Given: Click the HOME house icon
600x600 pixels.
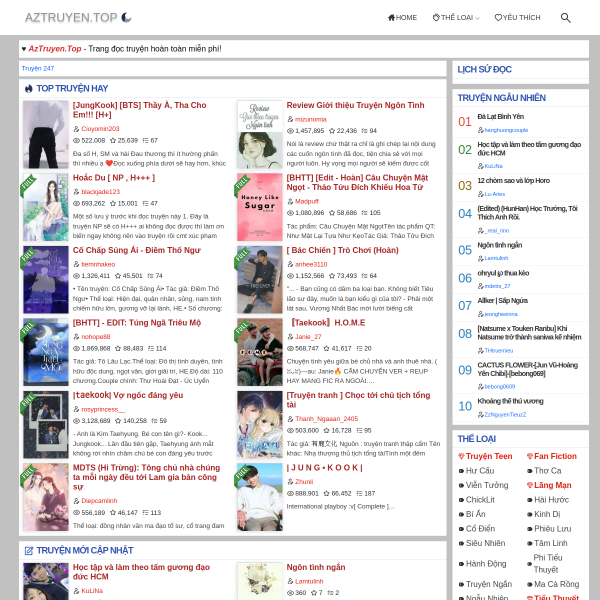Looking at the screenshot, I should click(x=391, y=17).
